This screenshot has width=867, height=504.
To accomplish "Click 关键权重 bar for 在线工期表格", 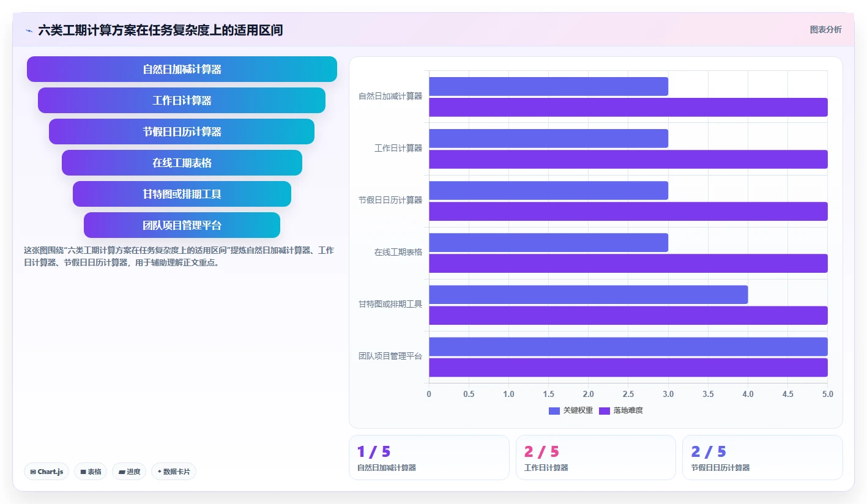I will tap(548, 242).
